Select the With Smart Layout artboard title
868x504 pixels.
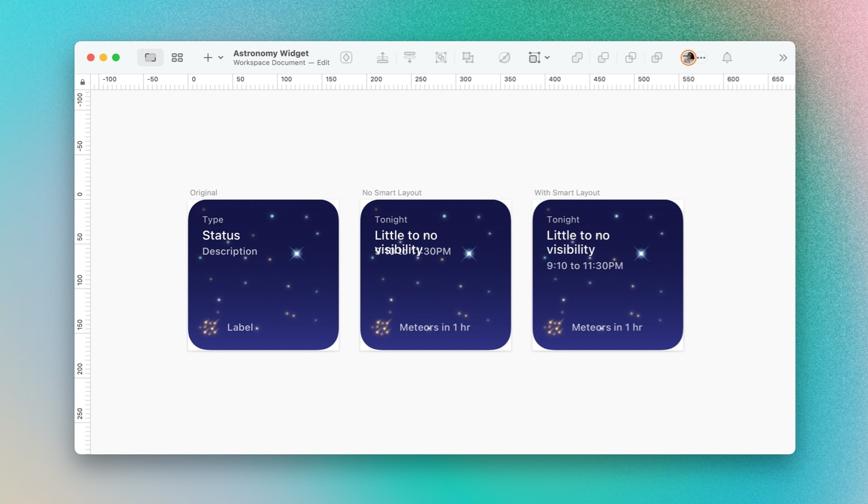(566, 193)
